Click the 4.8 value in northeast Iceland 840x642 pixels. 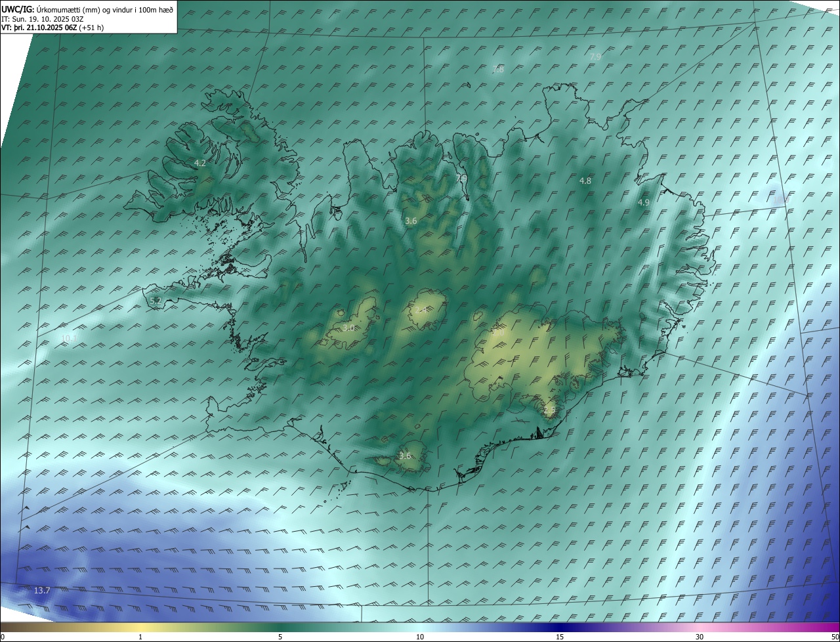[x=585, y=181]
